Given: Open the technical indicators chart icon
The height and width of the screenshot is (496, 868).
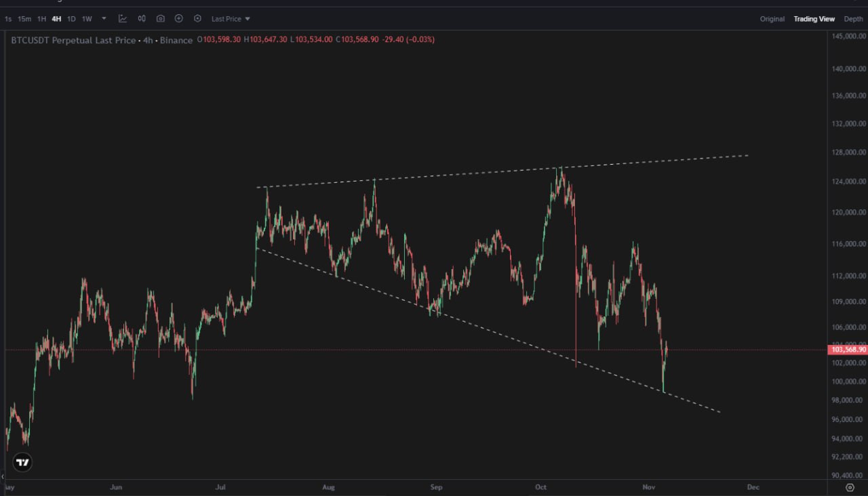Looking at the screenshot, I should click(123, 19).
